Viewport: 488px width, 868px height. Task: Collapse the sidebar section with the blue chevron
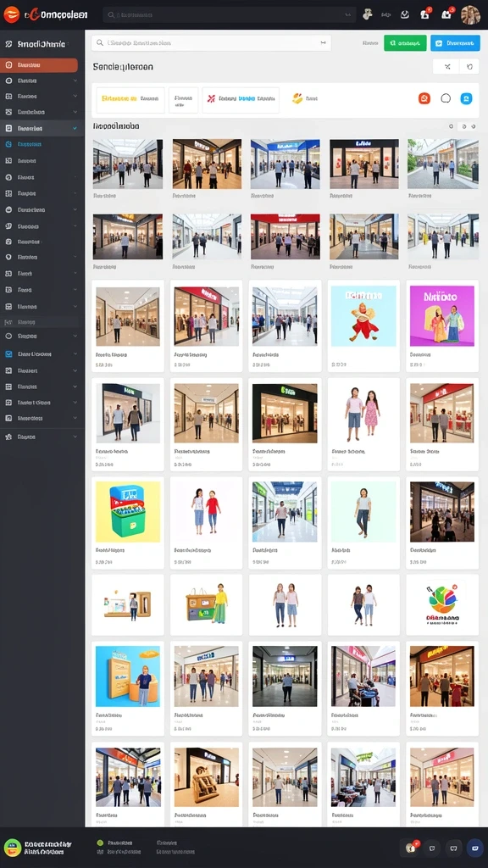(75, 129)
